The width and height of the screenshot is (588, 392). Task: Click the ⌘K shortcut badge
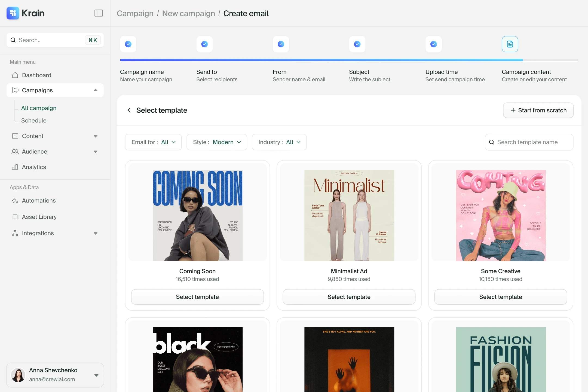[x=93, y=40]
